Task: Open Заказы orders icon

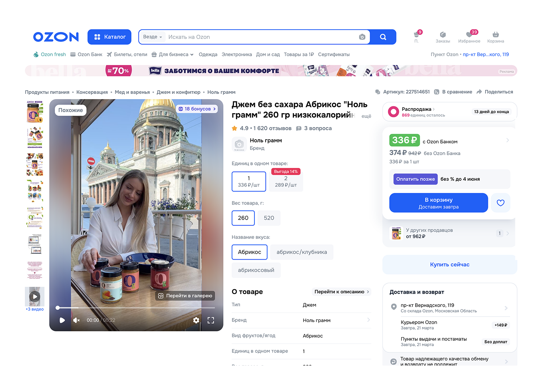Action: coord(443,37)
